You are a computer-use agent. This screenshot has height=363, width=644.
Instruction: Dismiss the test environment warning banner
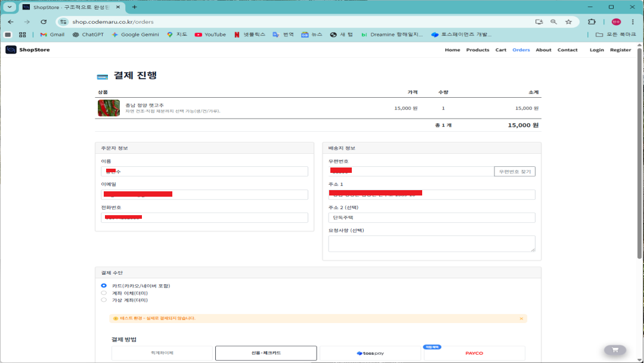pos(521,318)
